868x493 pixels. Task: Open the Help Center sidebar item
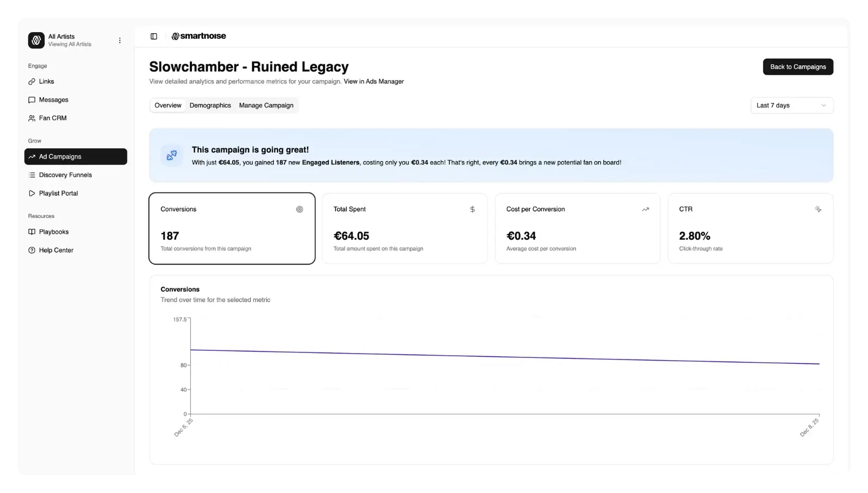coord(56,251)
